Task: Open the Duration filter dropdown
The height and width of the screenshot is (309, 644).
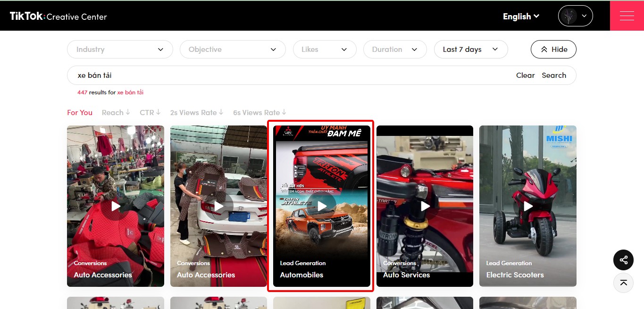Action: 395,50
